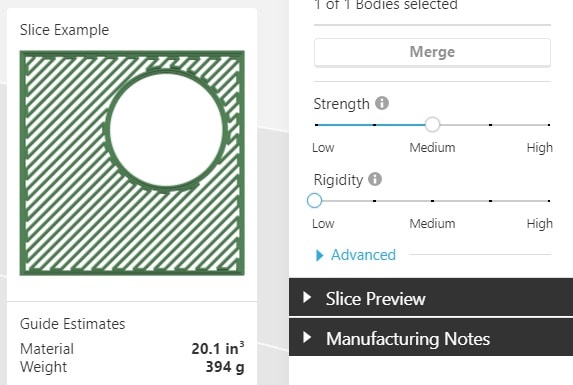
Task: Click the Rigidity slider handle
Action: pos(314,201)
